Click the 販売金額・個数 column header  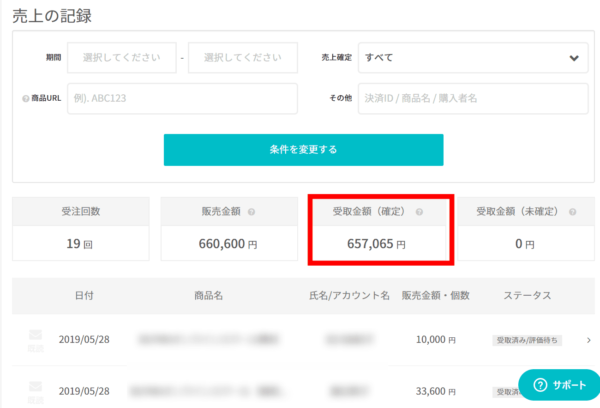pyautogui.click(x=435, y=295)
